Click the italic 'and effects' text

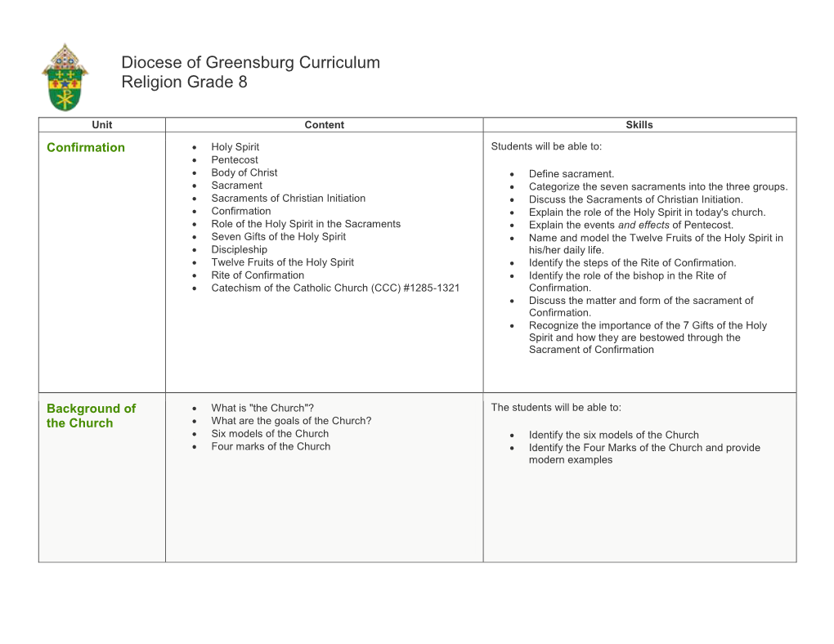(643, 226)
